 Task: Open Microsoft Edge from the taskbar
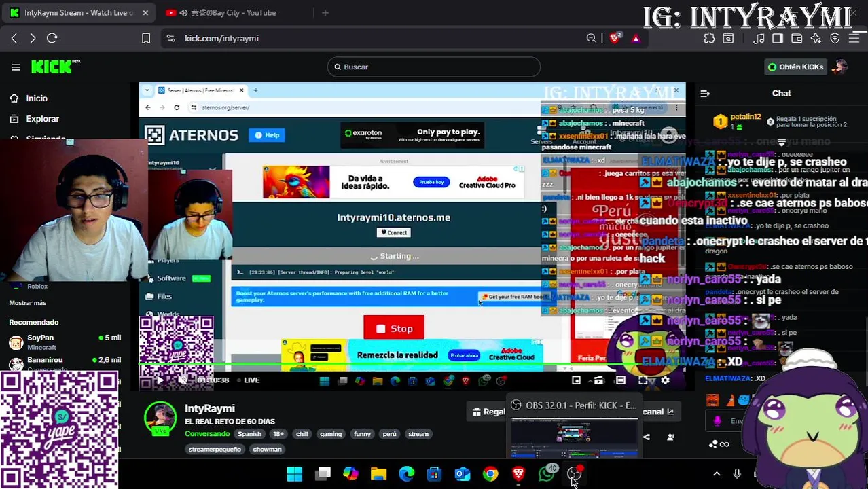click(x=406, y=474)
